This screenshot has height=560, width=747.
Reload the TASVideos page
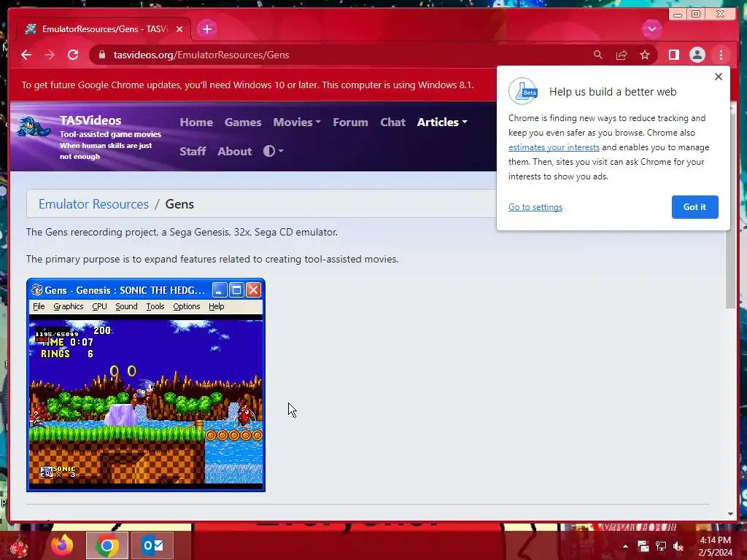[x=73, y=55]
